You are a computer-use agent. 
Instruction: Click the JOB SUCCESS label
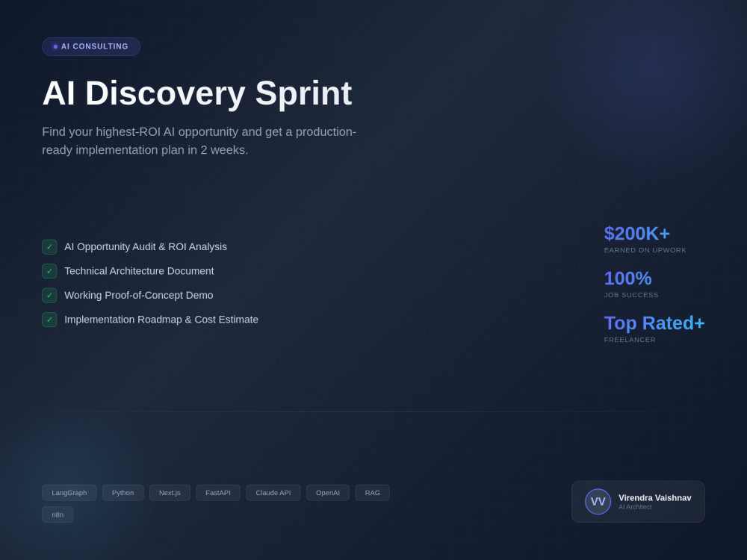tap(631, 295)
